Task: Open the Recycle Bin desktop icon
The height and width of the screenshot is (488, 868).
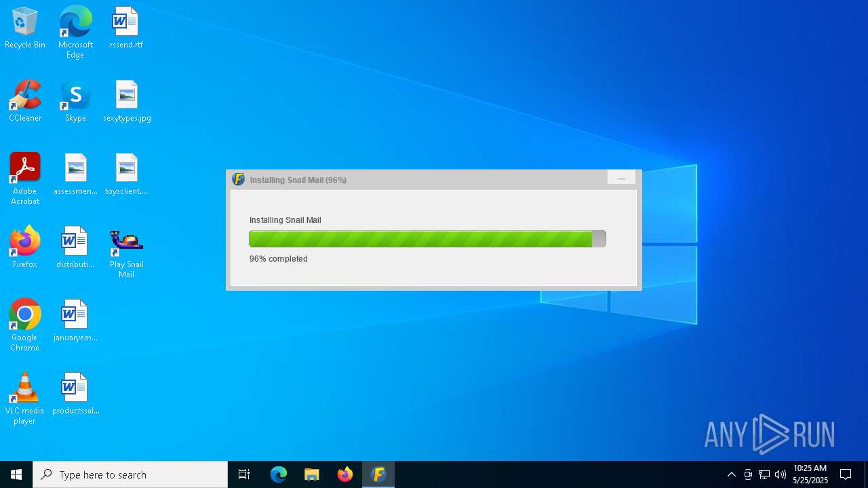Action: click(x=25, y=28)
